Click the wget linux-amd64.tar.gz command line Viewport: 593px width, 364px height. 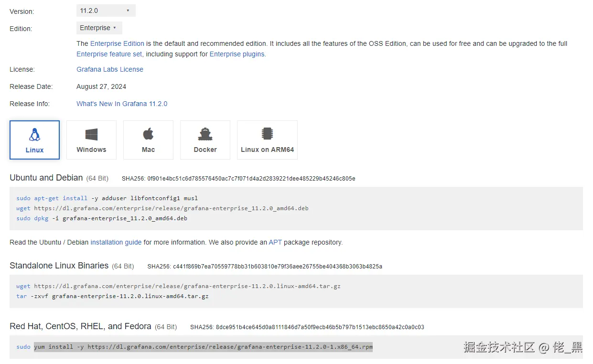click(179, 286)
